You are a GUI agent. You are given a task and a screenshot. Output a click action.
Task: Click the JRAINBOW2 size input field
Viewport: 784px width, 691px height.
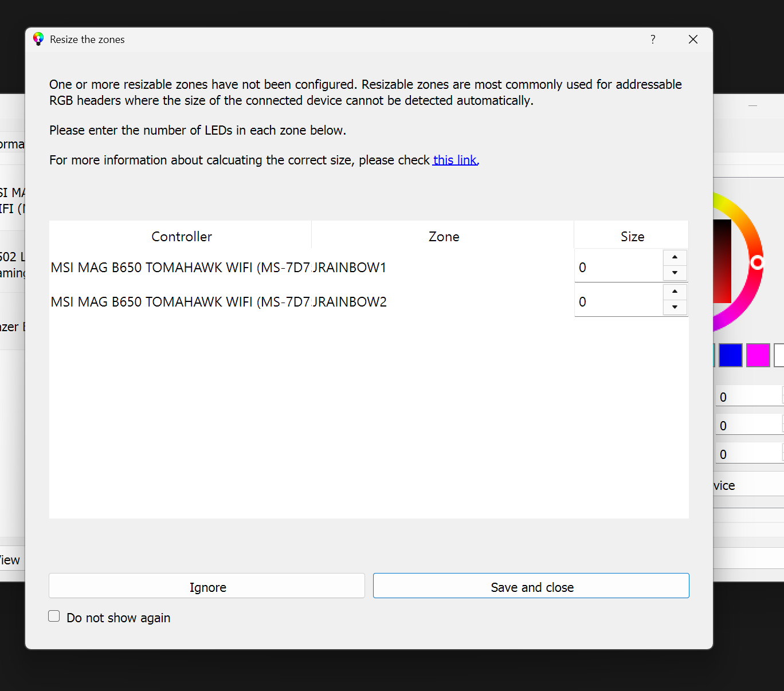[619, 300]
